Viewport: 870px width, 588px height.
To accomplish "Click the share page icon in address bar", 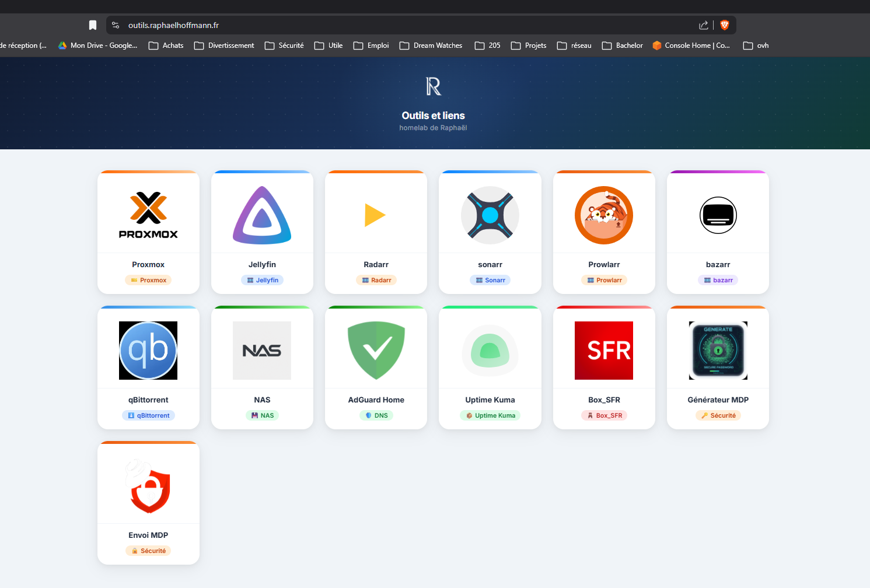I will click(x=704, y=25).
